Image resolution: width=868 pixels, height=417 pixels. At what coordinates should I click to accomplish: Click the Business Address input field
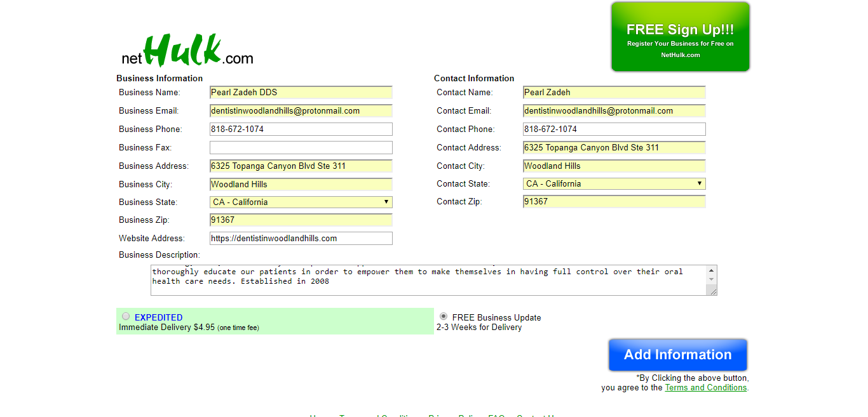301,166
